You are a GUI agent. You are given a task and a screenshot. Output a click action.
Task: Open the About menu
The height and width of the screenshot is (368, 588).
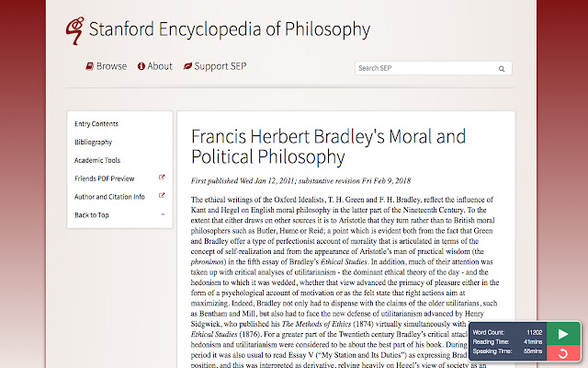click(155, 66)
